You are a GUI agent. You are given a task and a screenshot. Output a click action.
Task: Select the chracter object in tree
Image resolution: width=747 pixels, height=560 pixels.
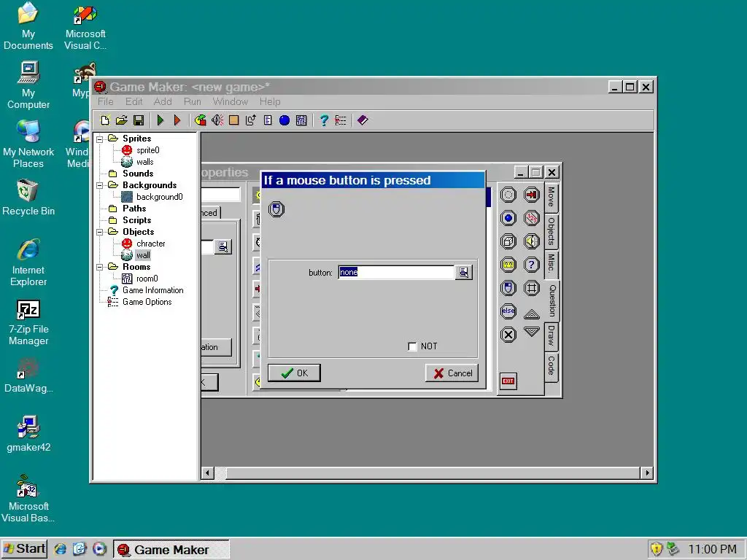[x=150, y=244]
